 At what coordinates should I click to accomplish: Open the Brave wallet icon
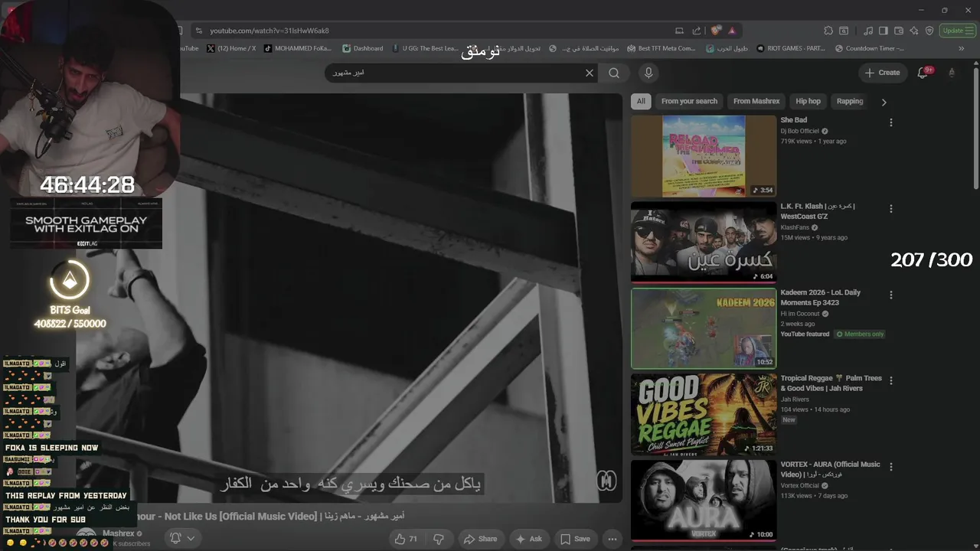899,31
